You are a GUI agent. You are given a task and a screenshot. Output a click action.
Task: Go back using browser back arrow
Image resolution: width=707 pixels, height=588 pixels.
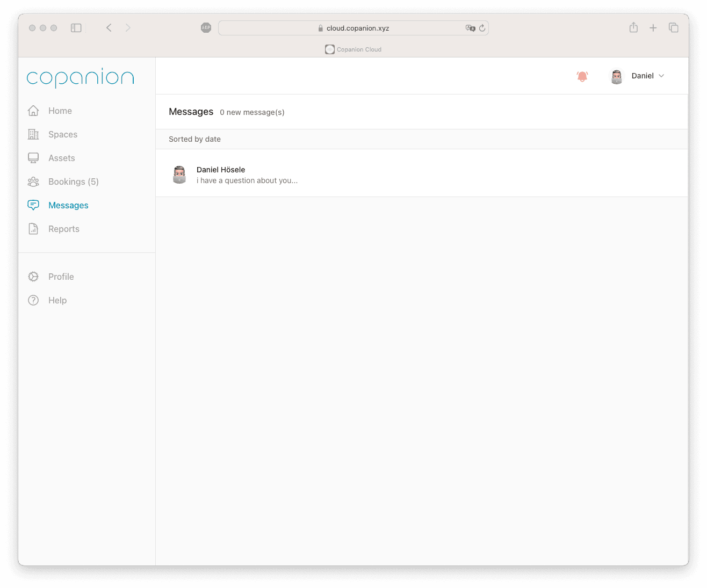[x=109, y=28]
